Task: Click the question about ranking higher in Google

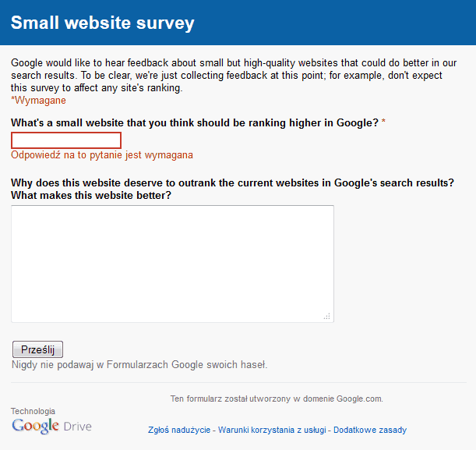Action: tap(195, 122)
